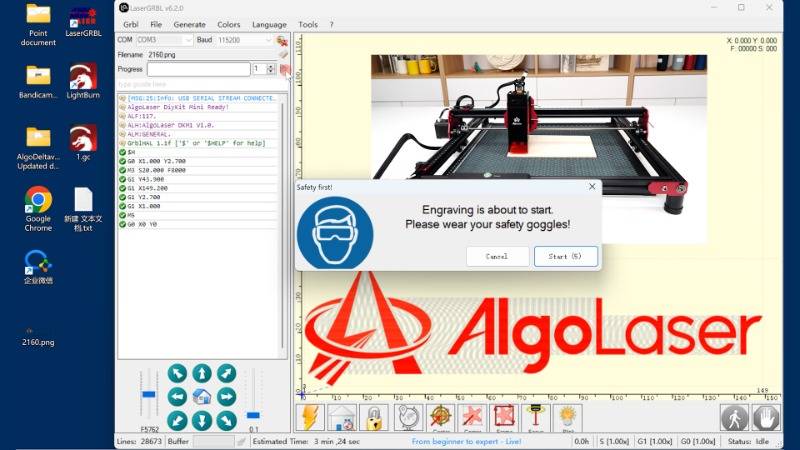Click the Point document desktop folder
This screenshot has height=450, width=800.
[x=38, y=24]
